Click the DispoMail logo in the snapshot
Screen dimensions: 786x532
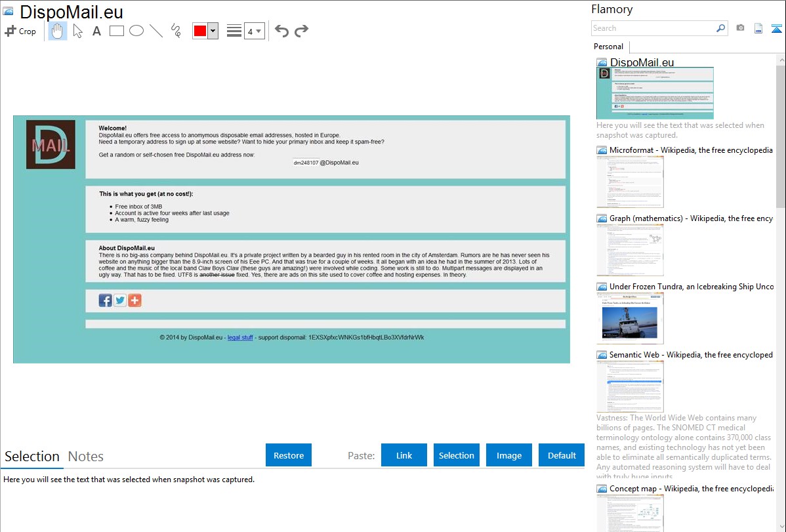(51, 144)
